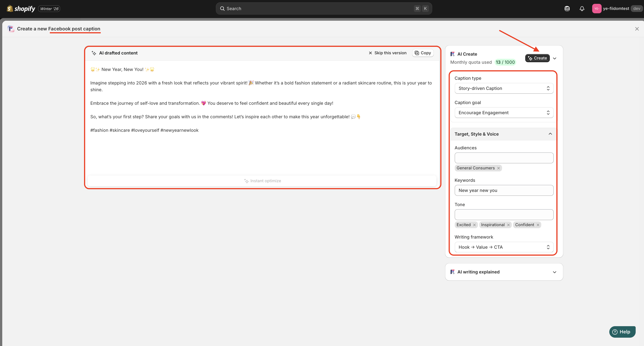644x346 pixels.
Task: Remove the General Consumers audience tag
Action: coord(498,168)
